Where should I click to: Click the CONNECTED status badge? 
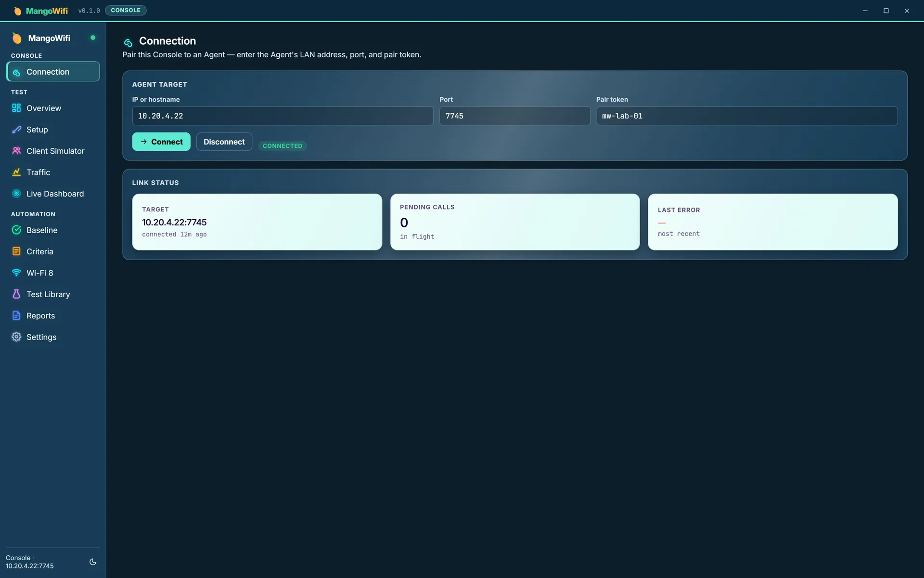coord(282,146)
